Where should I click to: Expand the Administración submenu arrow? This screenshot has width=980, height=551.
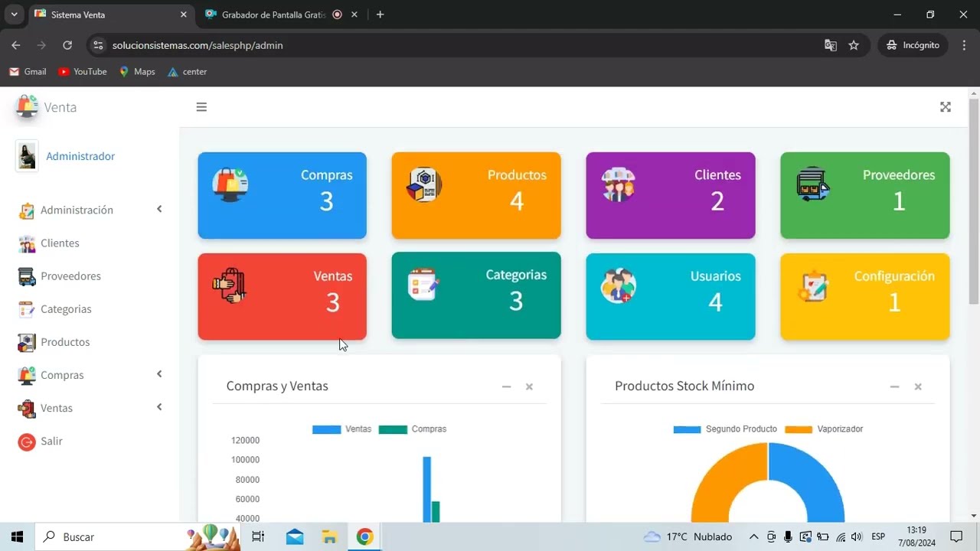(x=159, y=209)
